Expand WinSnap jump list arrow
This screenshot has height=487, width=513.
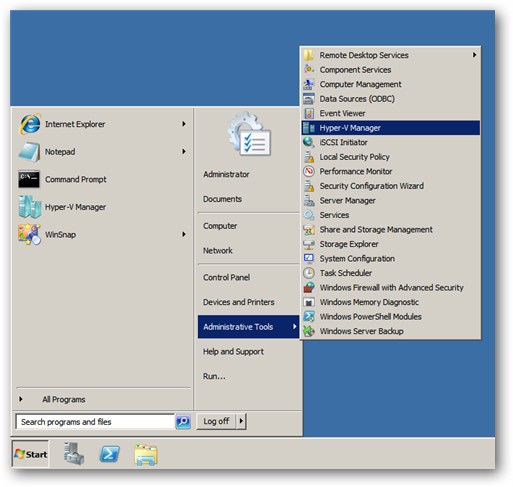[x=184, y=234]
